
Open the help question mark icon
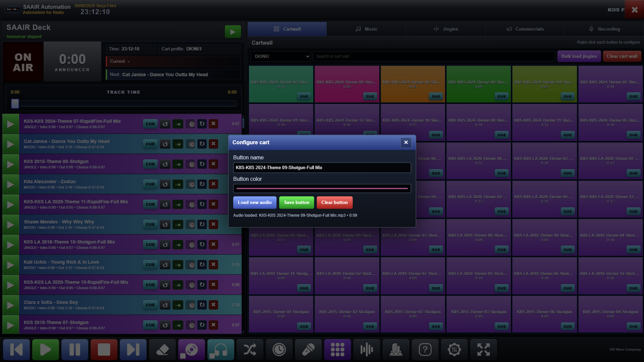425,350
